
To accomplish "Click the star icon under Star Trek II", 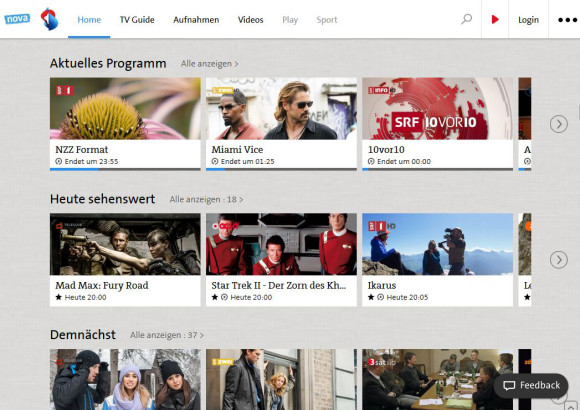I will tap(215, 297).
